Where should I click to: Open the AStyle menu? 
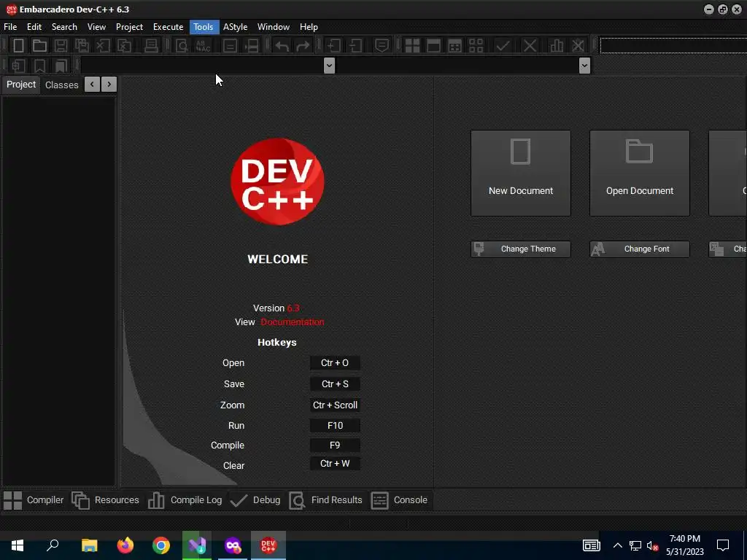[236, 27]
